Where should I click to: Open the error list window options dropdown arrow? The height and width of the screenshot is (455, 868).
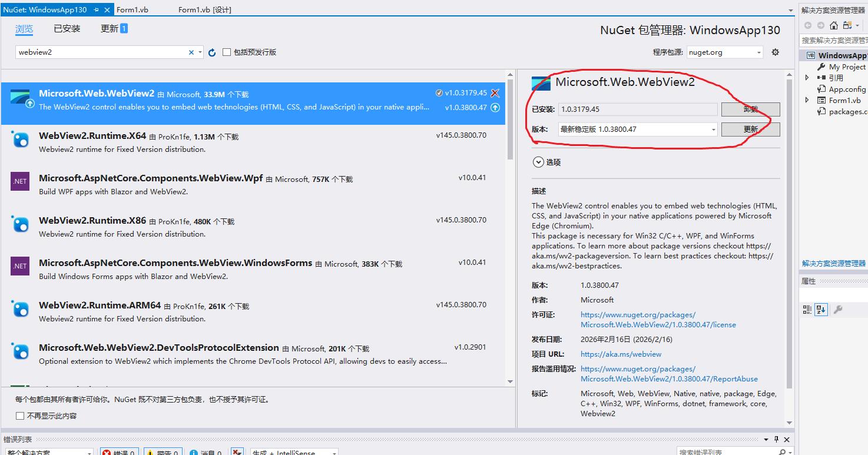tap(767, 439)
